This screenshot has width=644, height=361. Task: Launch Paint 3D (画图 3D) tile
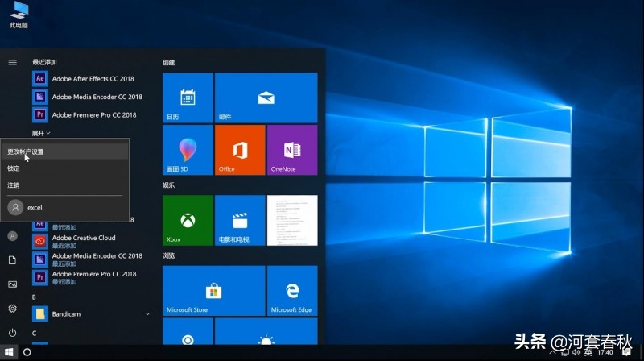(188, 150)
